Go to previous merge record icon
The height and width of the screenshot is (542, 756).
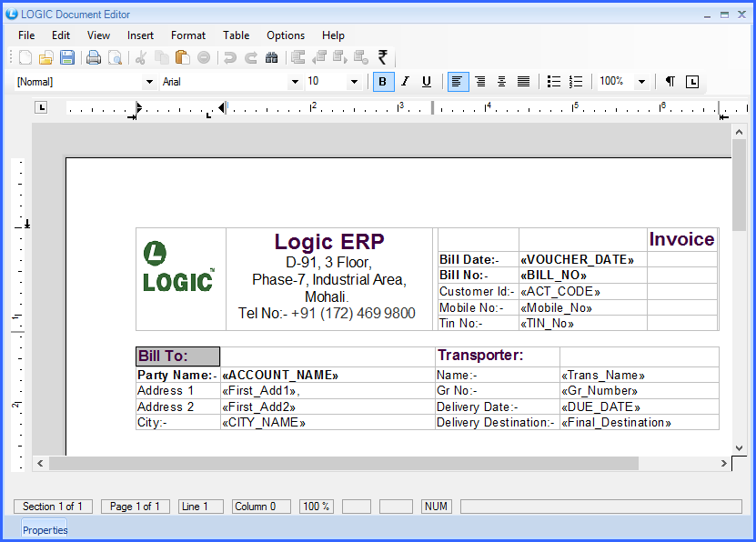tap(319, 57)
